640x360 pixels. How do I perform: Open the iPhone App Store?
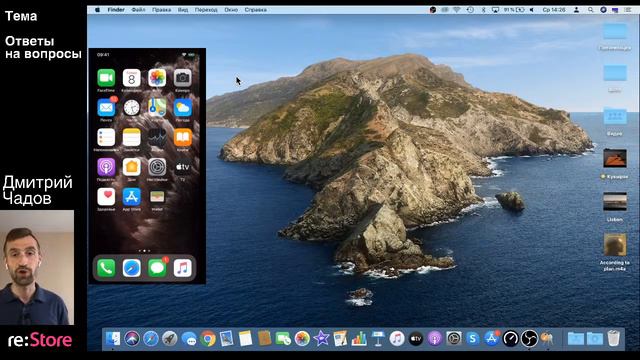[131, 197]
